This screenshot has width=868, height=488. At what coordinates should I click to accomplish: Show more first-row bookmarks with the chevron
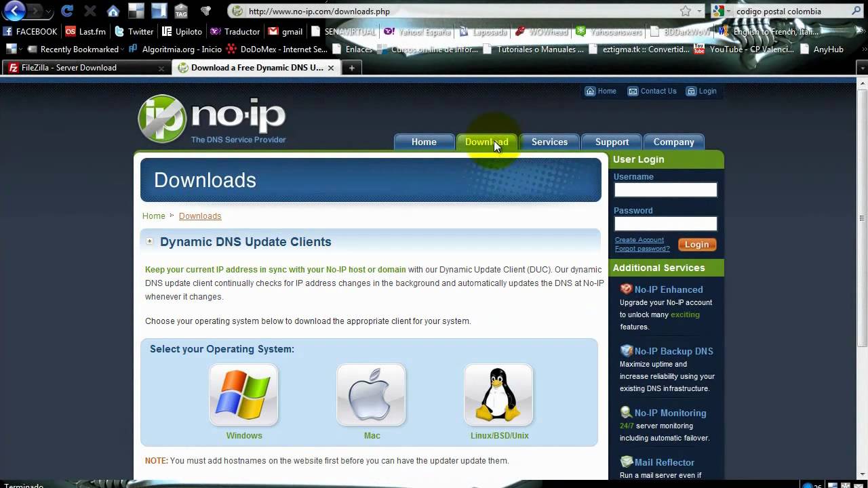coord(861,31)
